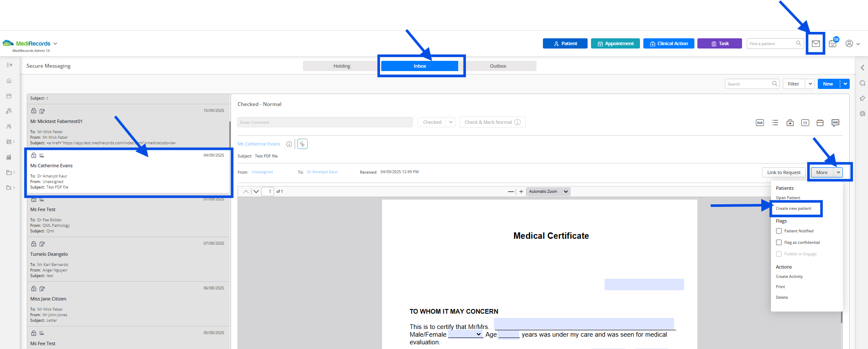
Task: Click the SMS icon in message toolbar
Action: pos(835,123)
